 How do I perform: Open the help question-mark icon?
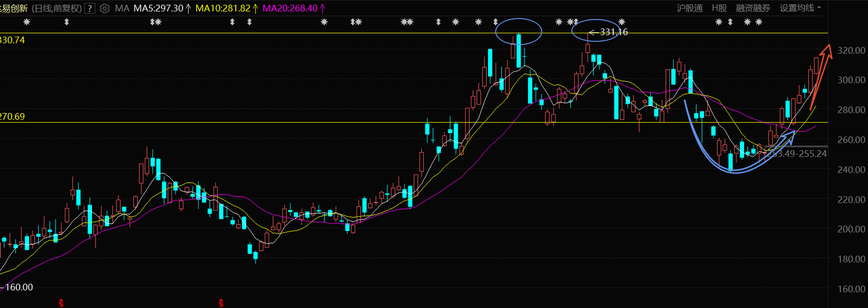click(x=90, y=8)
